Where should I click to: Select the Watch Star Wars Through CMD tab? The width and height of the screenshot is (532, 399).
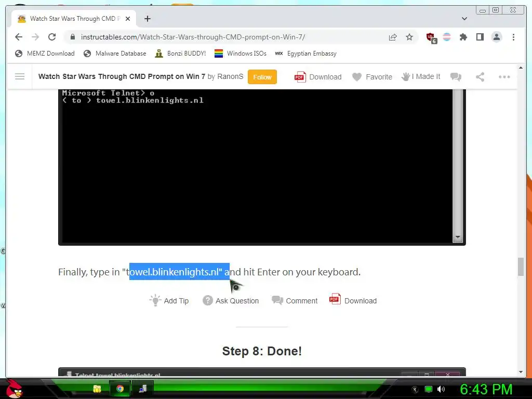(74, 19)
